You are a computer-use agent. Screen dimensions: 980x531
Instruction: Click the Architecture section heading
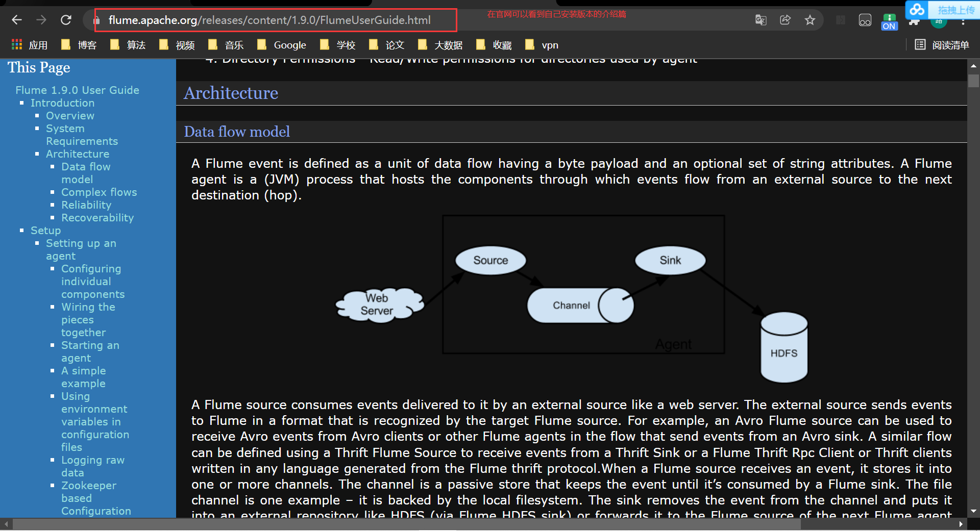pyautogui.click(x=231, y=93)
